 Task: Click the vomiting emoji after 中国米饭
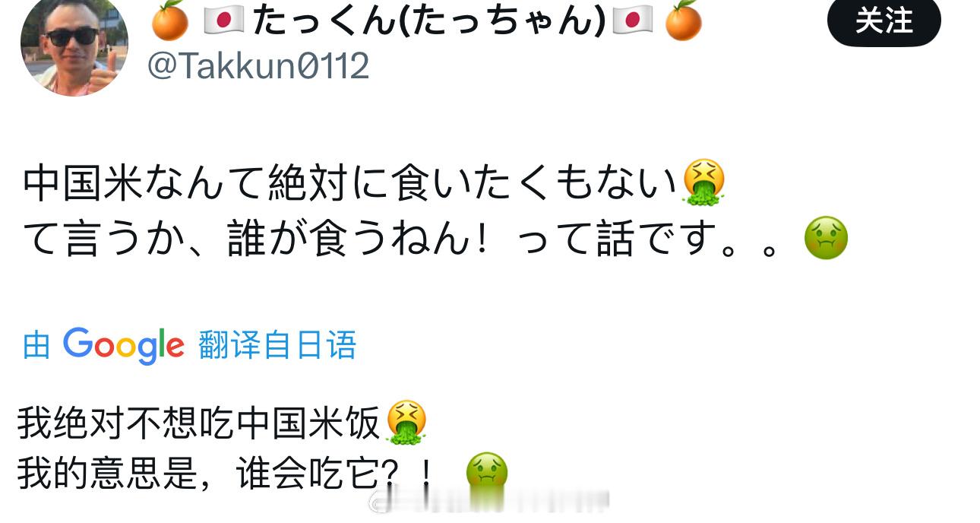coord(407,423)
